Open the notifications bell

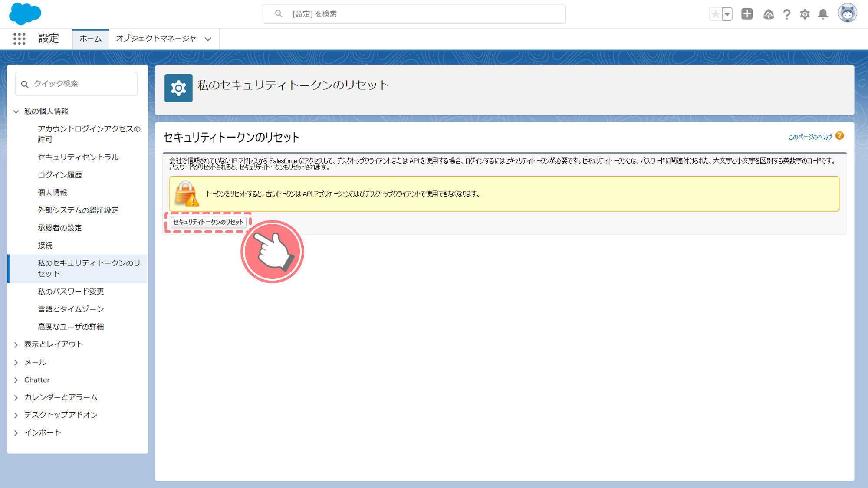(823, 14)
